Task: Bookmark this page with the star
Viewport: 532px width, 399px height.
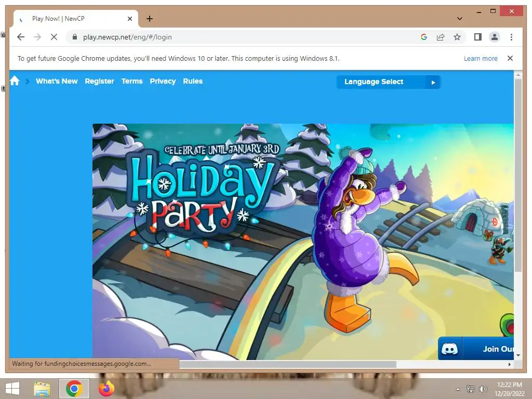Action: [457, 37]
